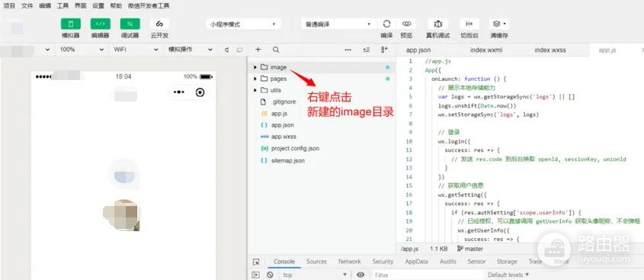Image resolution: width=644 pixels, height=280 pixels.
Task: Collapse the file tree panel icon
Action: pos(384,50)
